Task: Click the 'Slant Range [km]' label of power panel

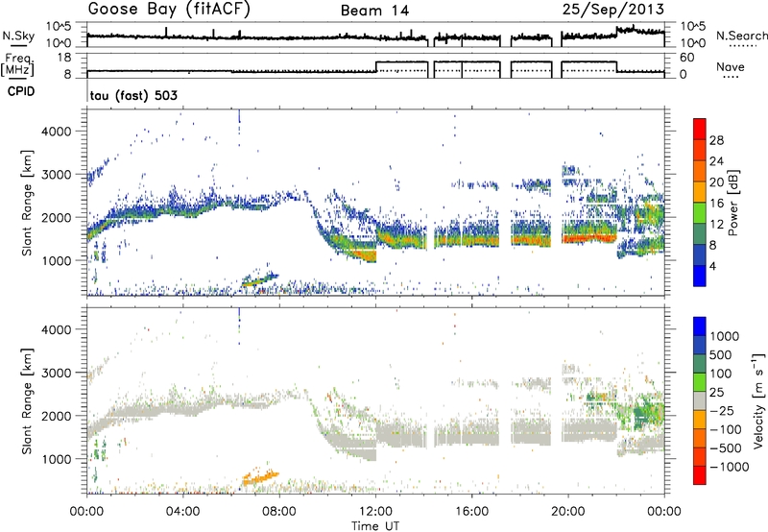Action: point(27,203)
